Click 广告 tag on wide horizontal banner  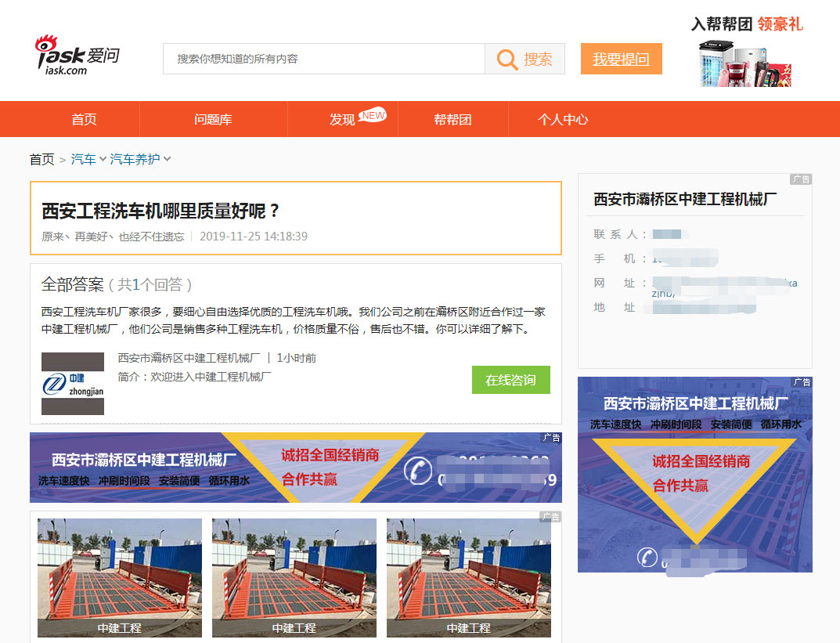551,438
